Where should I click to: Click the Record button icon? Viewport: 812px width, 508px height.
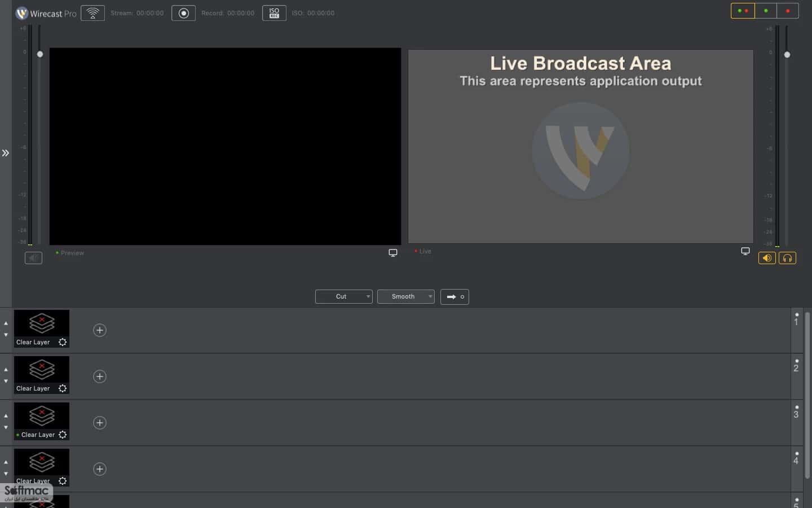coord(183,13)
